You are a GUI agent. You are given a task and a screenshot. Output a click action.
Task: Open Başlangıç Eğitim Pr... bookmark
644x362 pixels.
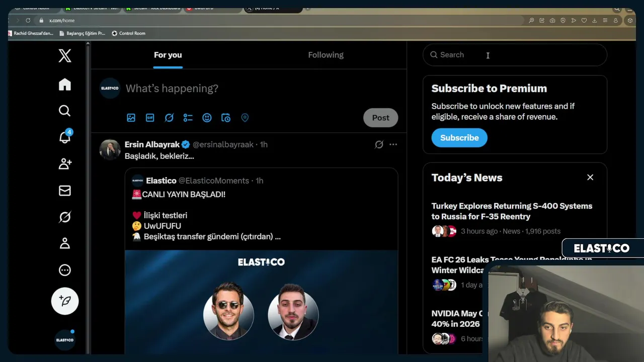[x=83, y=33]
